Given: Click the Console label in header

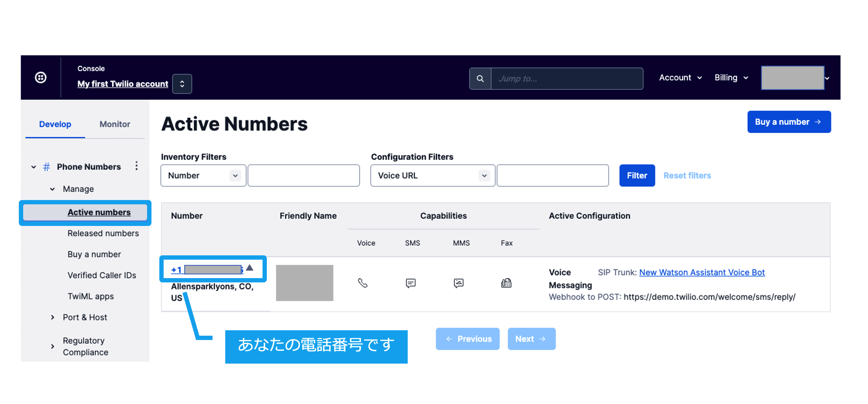Looking at the screenshot, I should [x=91, y=69].
